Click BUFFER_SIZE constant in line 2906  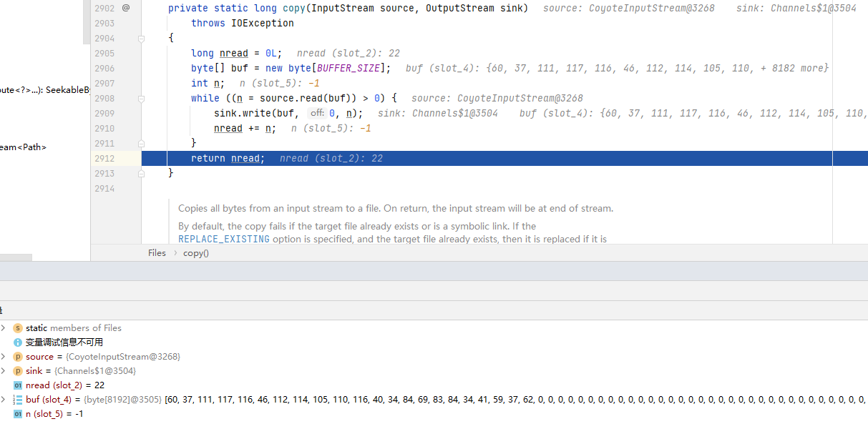[x=348, y=68]
